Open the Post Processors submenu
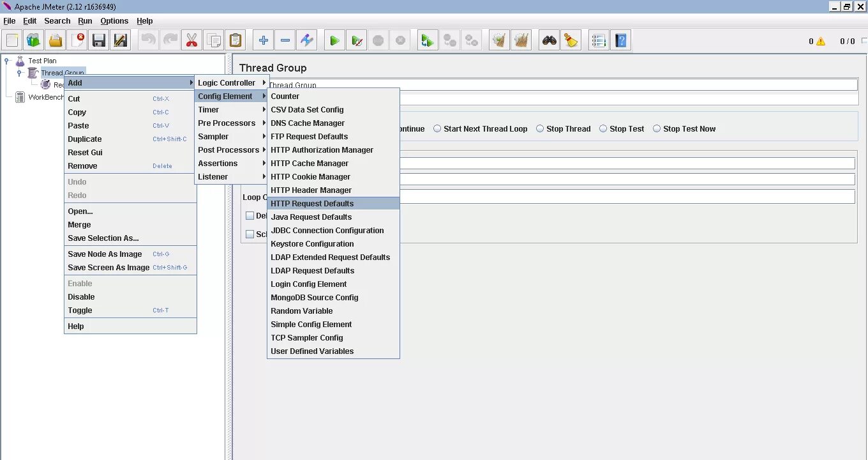 [231, 149]
